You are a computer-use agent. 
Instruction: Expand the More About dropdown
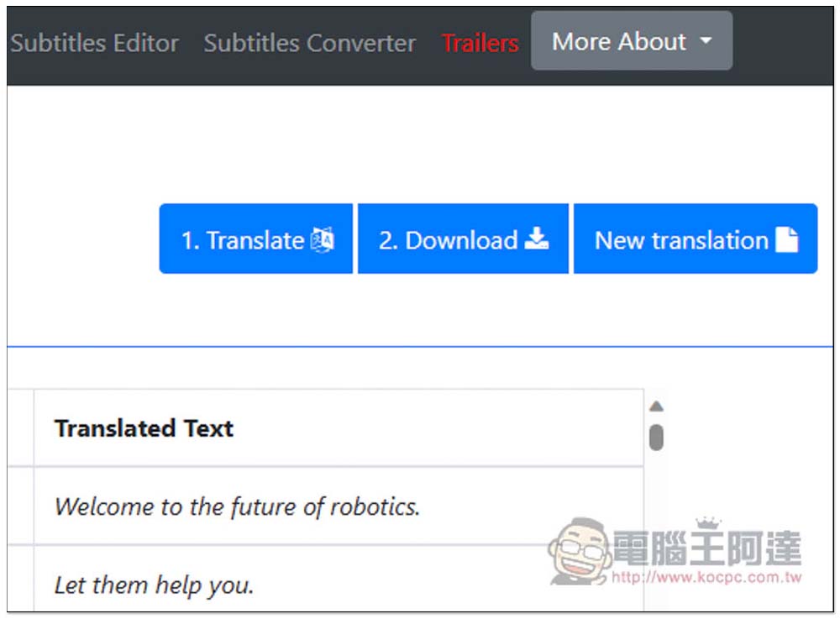point(620,41)
